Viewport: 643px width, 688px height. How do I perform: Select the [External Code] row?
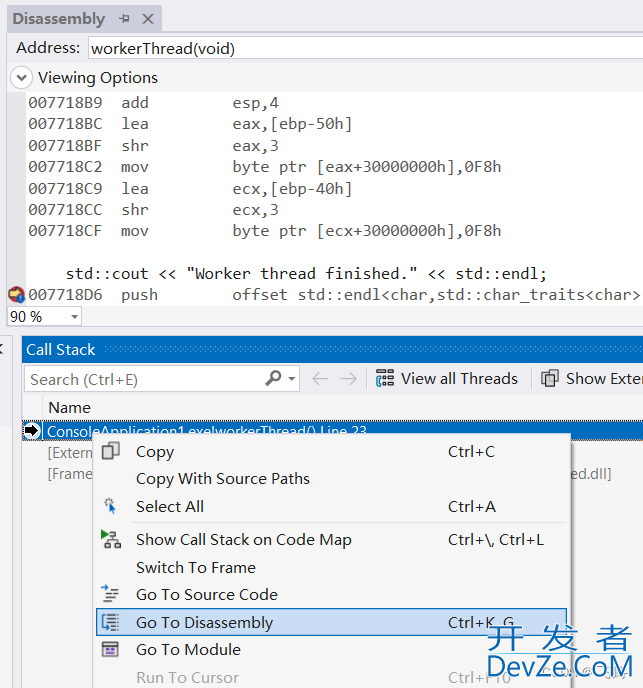[x=69, y=453]
